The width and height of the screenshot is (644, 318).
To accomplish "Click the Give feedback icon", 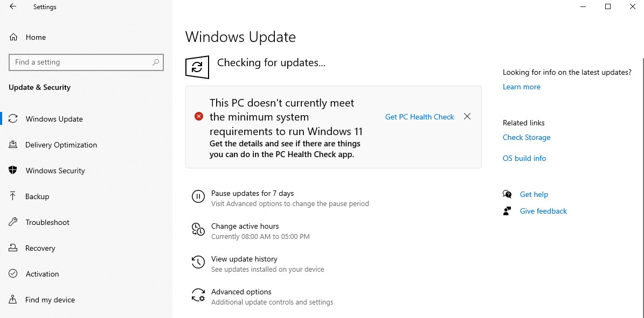I will point(507,211).
